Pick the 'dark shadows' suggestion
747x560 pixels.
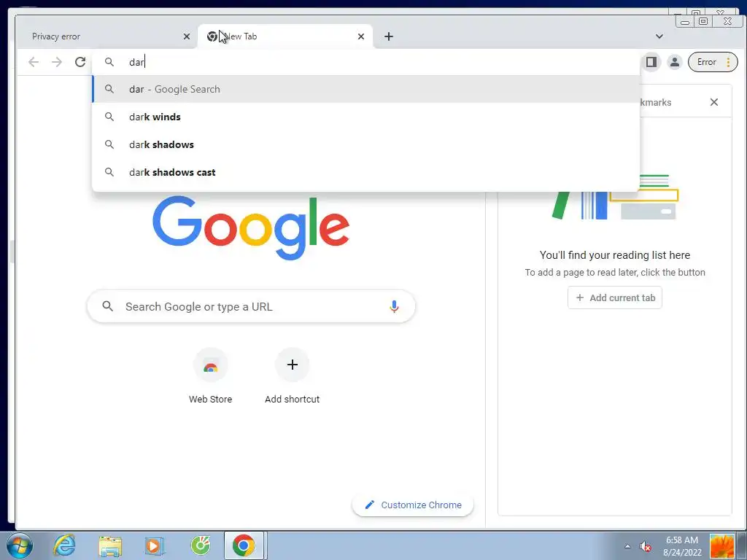(x=366, y=144)
